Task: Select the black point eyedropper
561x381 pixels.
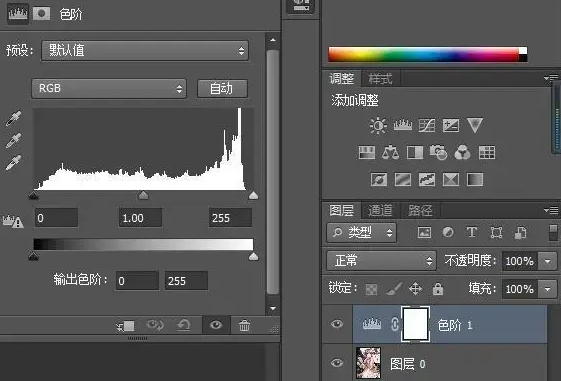Action: click(14, 119)
